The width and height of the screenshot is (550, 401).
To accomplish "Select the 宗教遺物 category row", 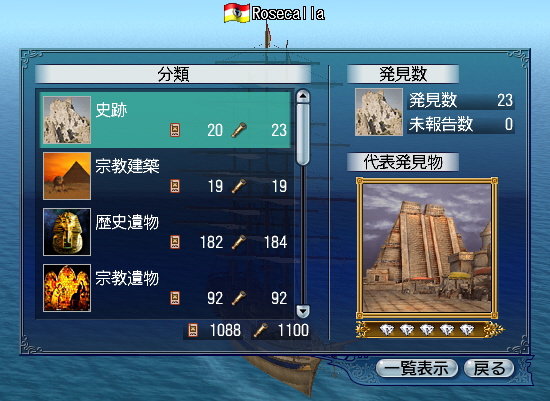I will (165, 288).
